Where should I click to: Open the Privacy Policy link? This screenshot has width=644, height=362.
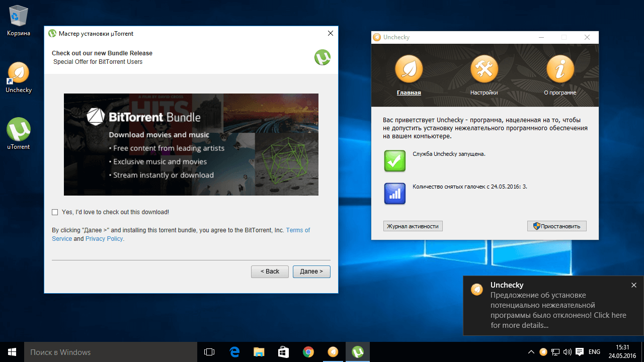coord(104,239)
